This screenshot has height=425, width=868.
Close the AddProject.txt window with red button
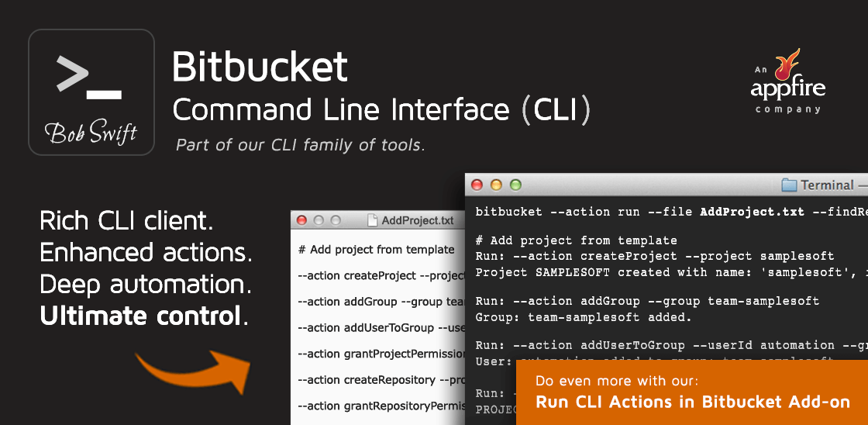pos(301,220)
